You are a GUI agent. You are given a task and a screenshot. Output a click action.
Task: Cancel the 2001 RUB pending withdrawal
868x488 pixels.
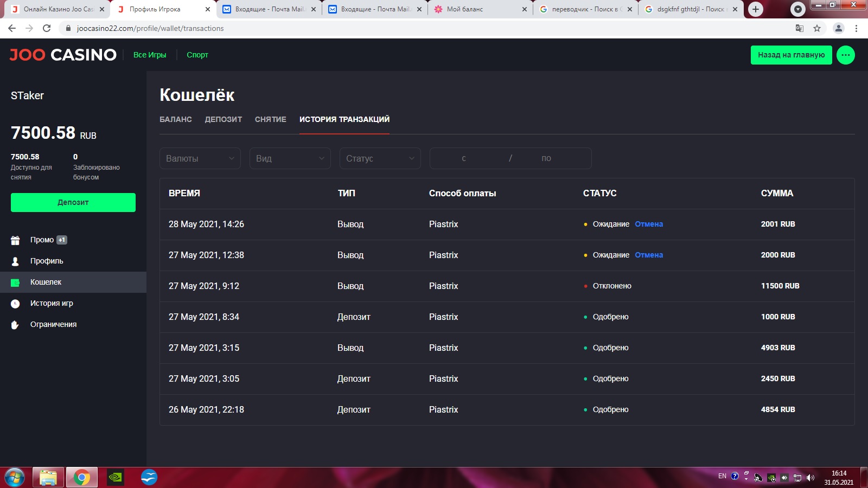649,224
